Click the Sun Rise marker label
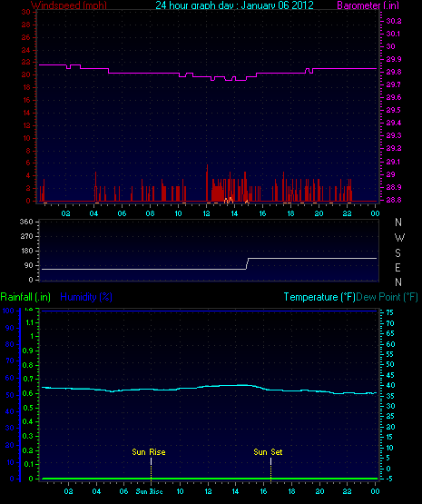Screen dimensions: 422x504 click(149, 452)
